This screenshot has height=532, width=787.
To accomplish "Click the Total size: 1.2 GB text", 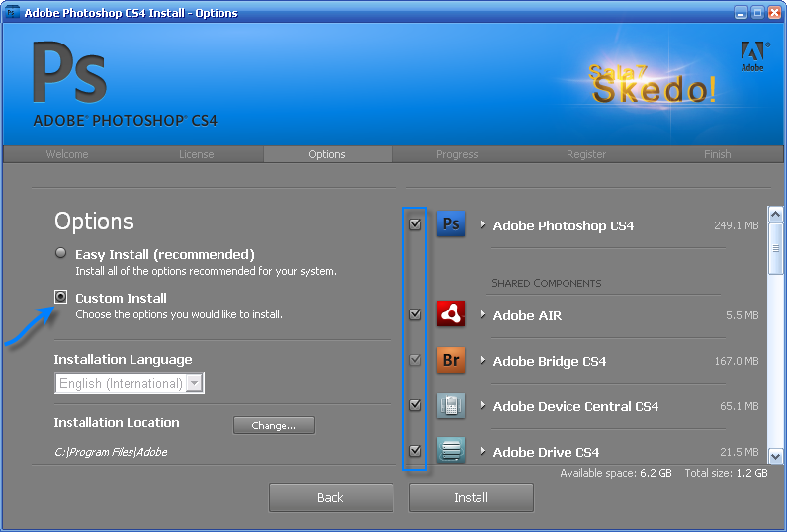I will tap(727, 473).
